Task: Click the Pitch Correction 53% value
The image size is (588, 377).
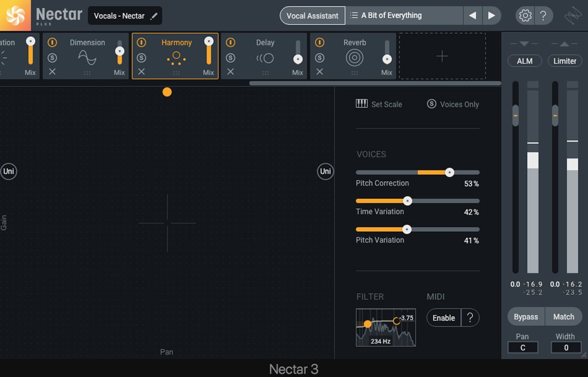Action: [471, 184]
